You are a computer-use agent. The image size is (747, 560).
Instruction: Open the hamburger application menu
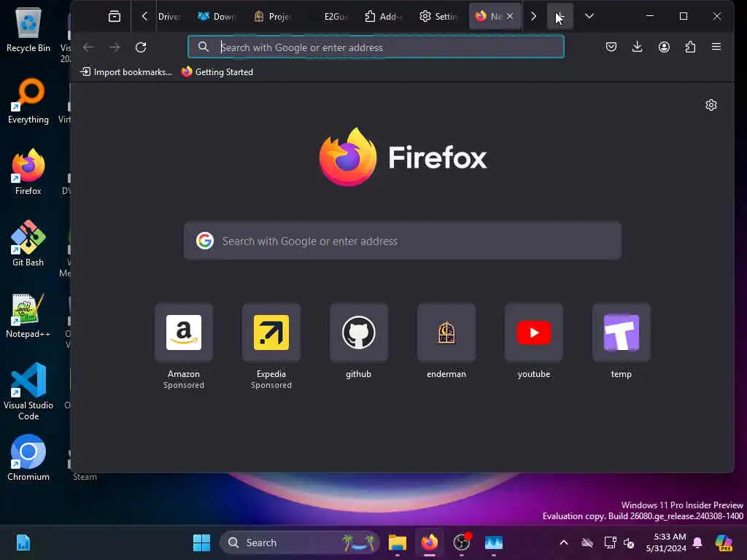[716, 47]
